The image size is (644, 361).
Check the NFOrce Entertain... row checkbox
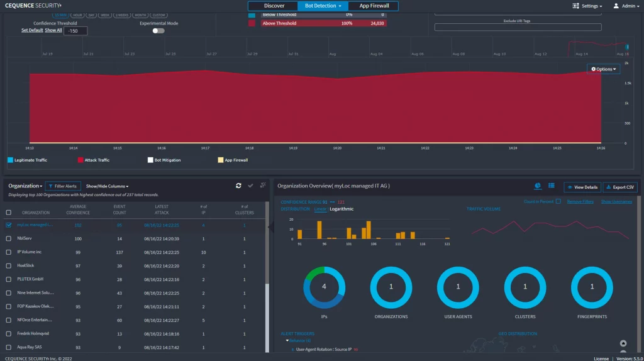[9, 320]
